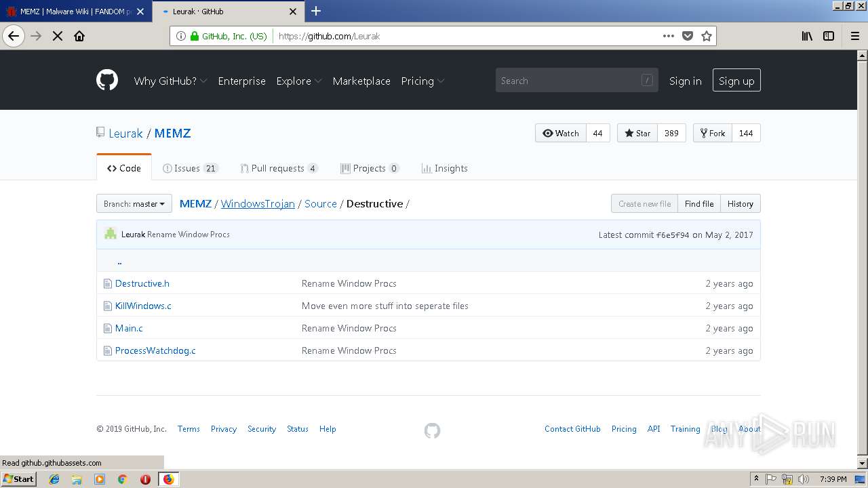868x488 pixels.
Task: Click the vertical scrollbar track
Action: (x=863, y=258)
